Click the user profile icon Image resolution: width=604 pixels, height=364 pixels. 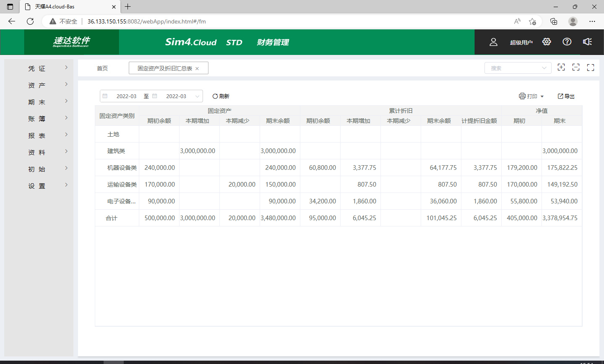[x=493, y=42]
